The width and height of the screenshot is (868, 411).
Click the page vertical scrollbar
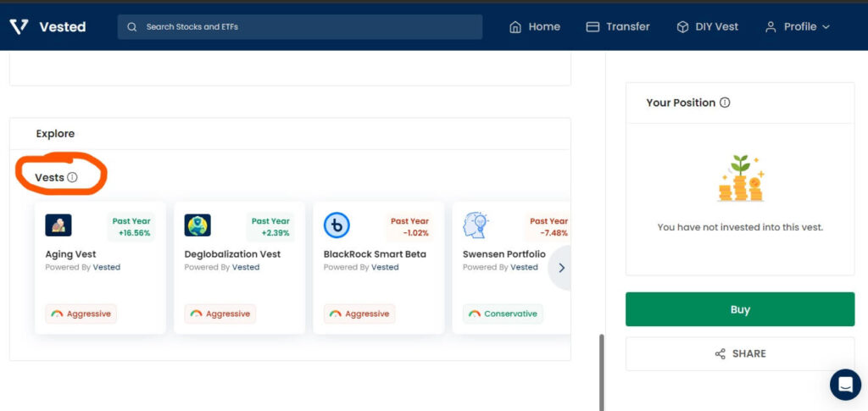click(x=602, y=372)
